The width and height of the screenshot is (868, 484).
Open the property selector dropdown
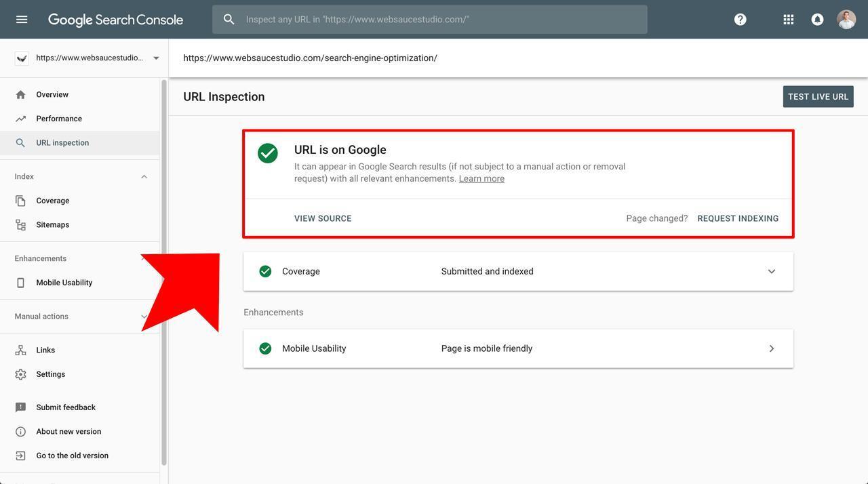point(156,58)
